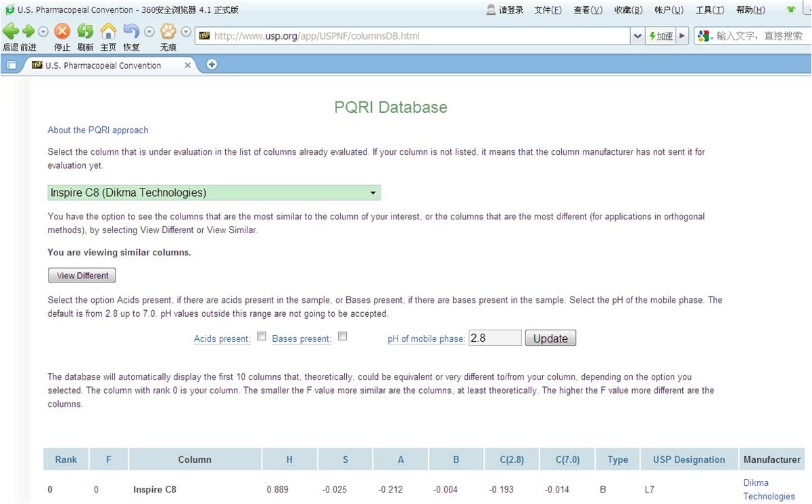Click the arrow right of 加速
Screen dimensions: 812x504
point(682,36)
